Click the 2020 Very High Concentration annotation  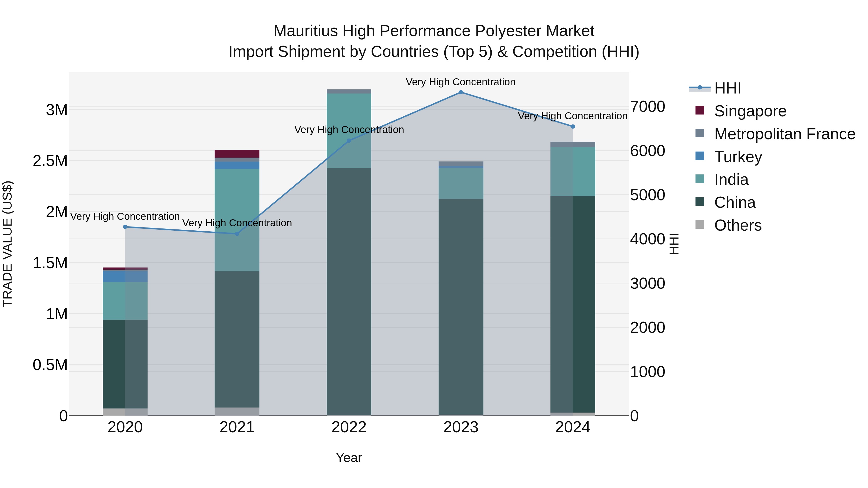coord(125,216)
